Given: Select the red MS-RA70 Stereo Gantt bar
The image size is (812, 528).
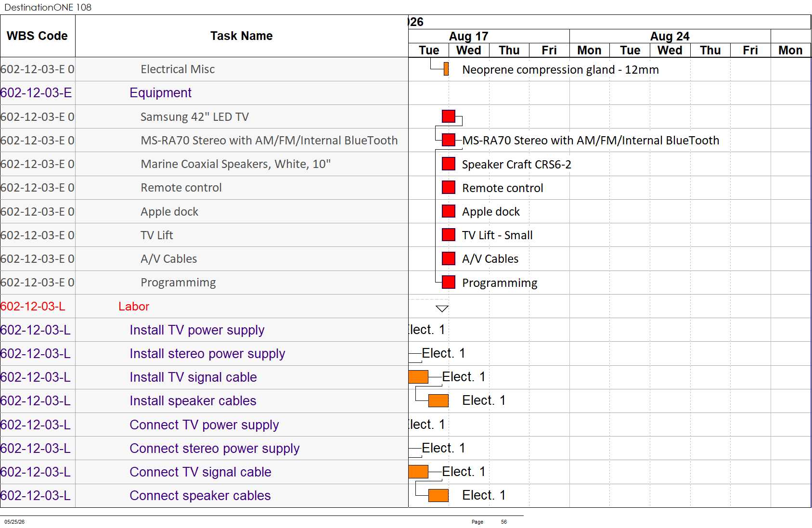Looking at the screenshot, I should pos(448,140).
